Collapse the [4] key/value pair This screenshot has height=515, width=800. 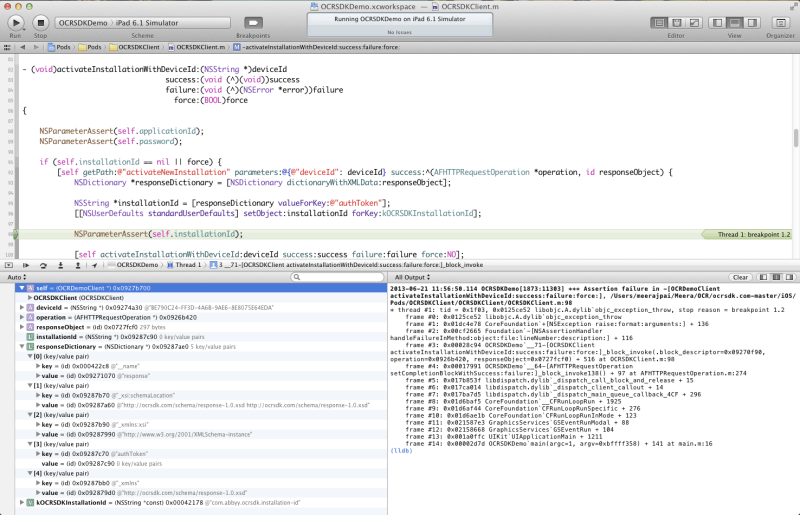[30, 473]
